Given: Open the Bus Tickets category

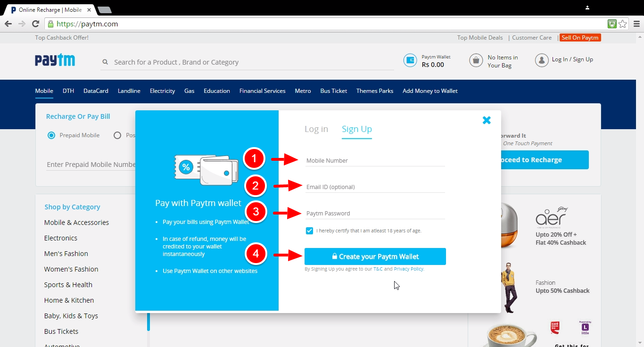Looking at the screenshot, I should (x=61, y=331).
